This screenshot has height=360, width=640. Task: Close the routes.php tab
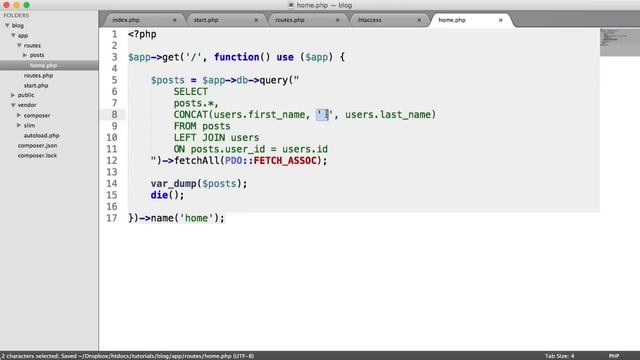pyautogui.click(x=338, y=20)
